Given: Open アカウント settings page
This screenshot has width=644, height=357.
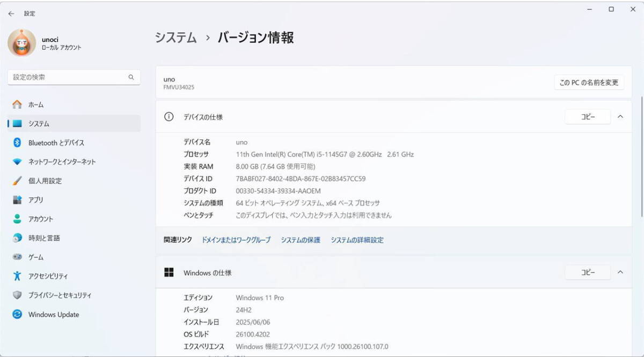Looking at the screenshot, I should (x=74, y=219).
